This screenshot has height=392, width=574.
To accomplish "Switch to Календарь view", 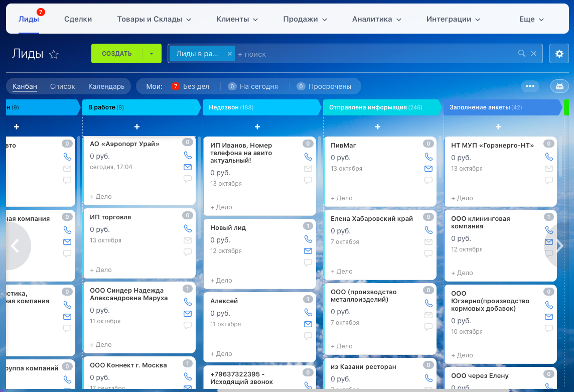I will pyautogui.click(x=106, y=86).
